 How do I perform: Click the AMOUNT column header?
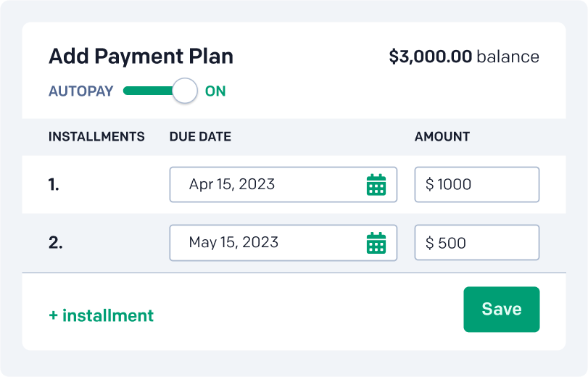(x=442, y=136)
